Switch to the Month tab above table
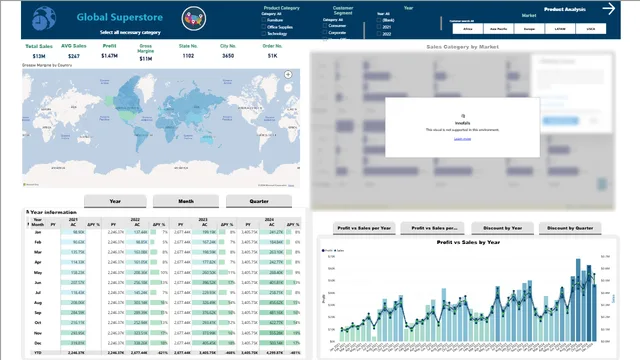 [186, 201]
